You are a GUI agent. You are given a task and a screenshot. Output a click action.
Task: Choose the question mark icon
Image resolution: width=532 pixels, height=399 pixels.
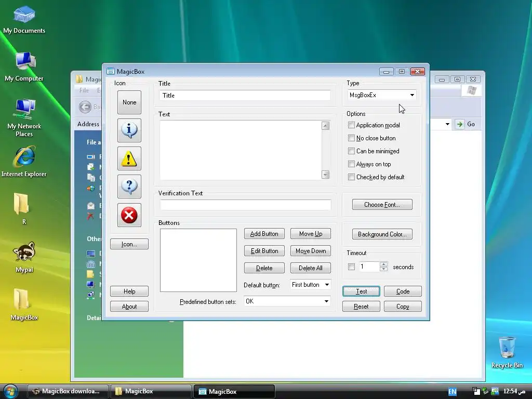pyautogui.click(x=129, y=187)
